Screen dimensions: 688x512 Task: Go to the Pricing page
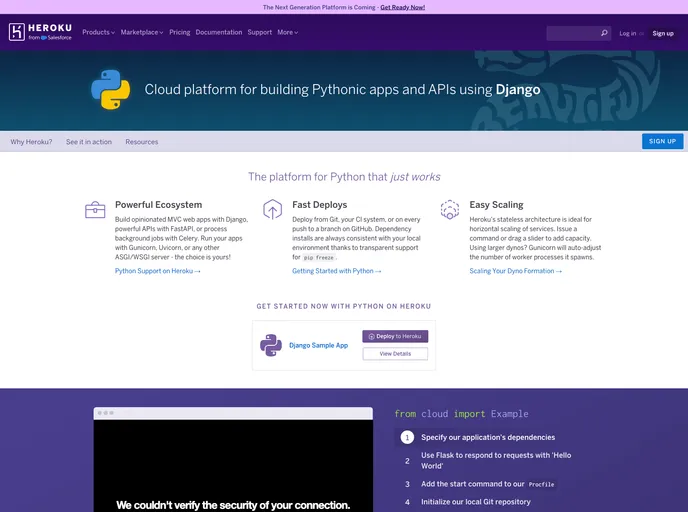coord(179,32)
